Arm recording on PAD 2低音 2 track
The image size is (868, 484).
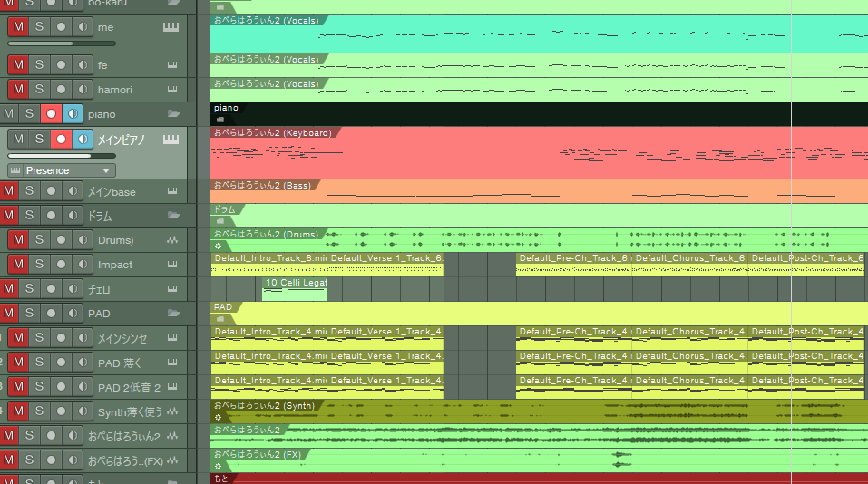61,386
